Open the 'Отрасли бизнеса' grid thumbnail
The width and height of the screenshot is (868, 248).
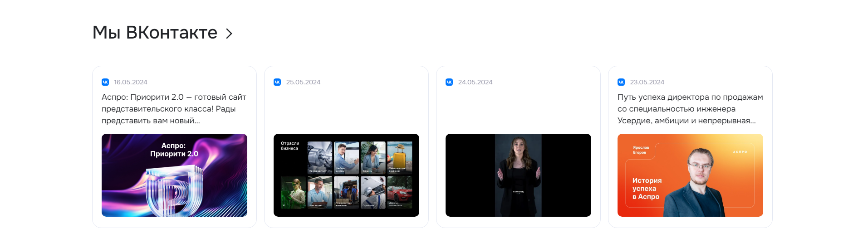click(x=346, y=175)
